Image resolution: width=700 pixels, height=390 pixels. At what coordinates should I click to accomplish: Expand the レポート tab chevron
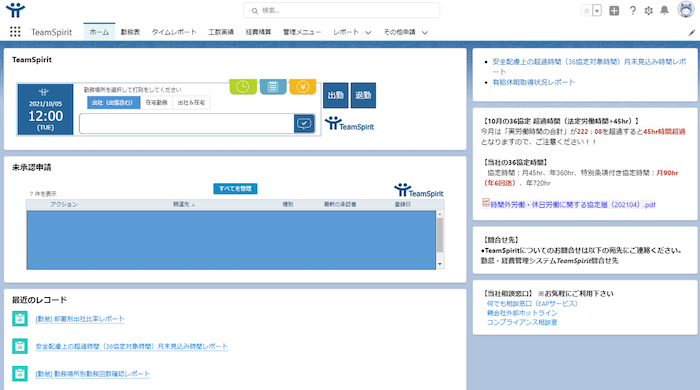click(368, 33)
